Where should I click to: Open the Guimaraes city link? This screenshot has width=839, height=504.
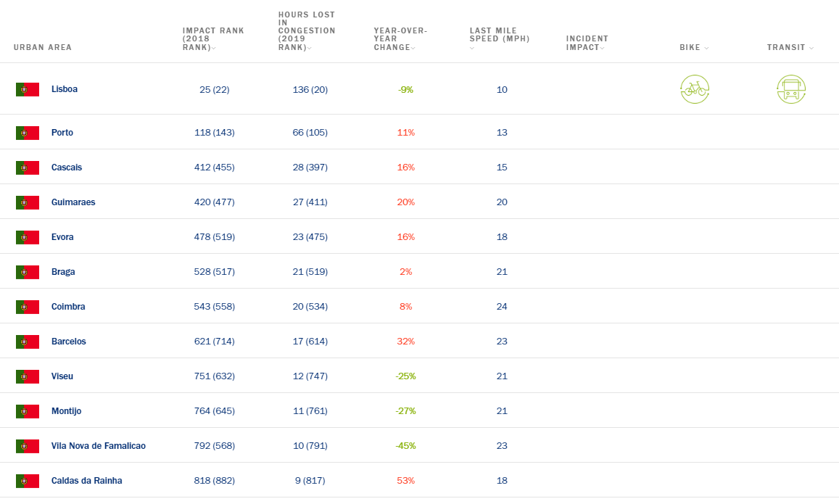(x=73, y=202)
